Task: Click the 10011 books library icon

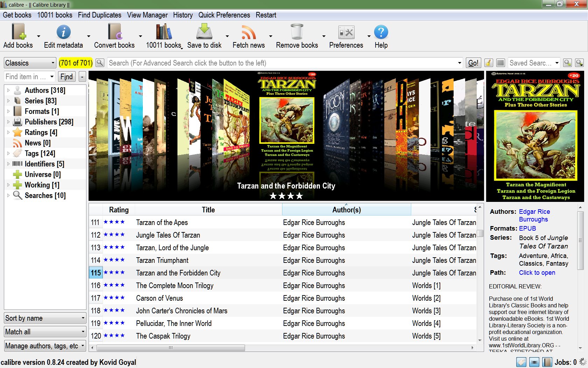Action: pyautogui.click(x=163, y=32)
